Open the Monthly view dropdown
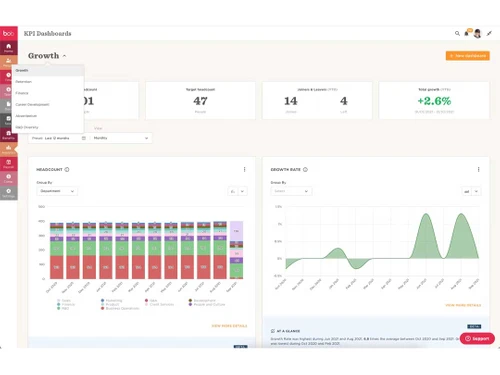 coord(121,138)
